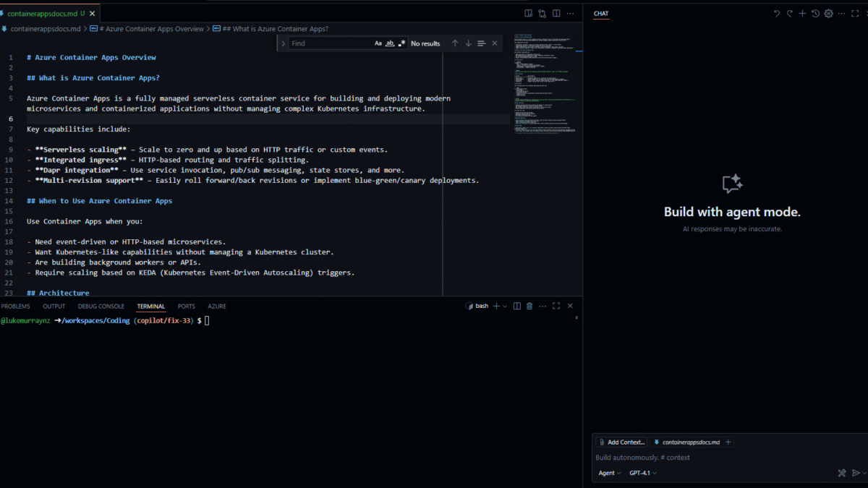Expand Find widget to show Replace
868x488 pixels.
(283, 43)
